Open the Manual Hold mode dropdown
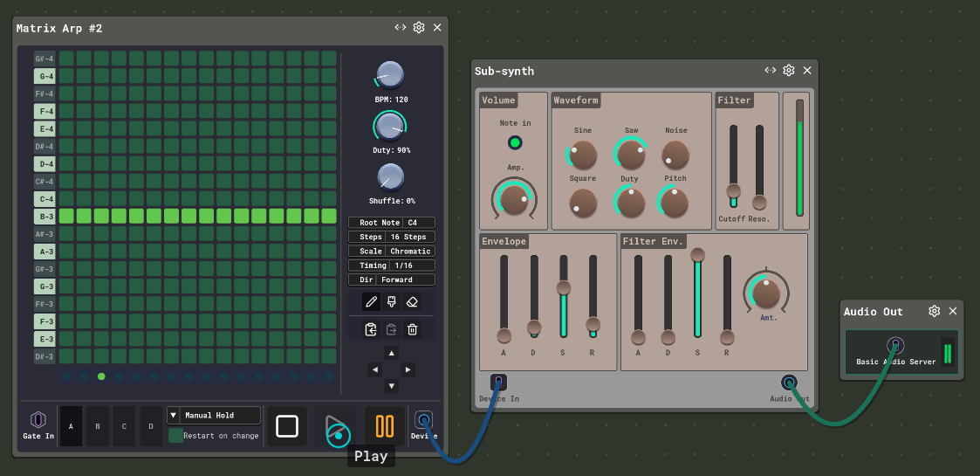 click(x=214, y=416)
